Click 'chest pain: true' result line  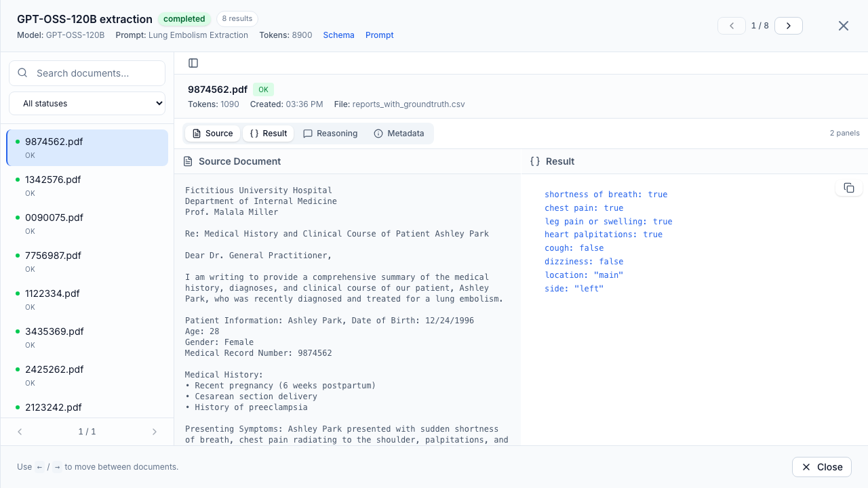584,208
